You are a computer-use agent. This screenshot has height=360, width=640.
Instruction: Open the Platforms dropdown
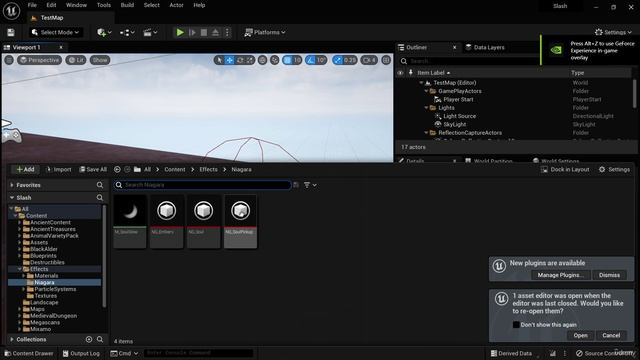(264, 32)
